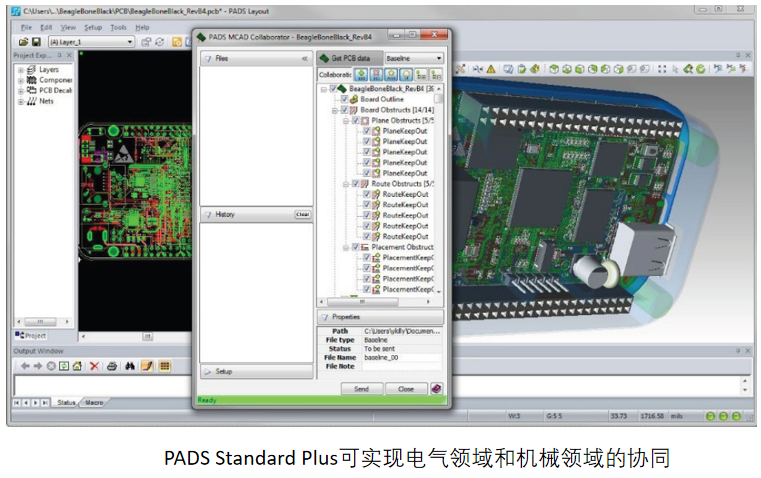Click the grid icon in Output Window toolbar

pos(165,366)
